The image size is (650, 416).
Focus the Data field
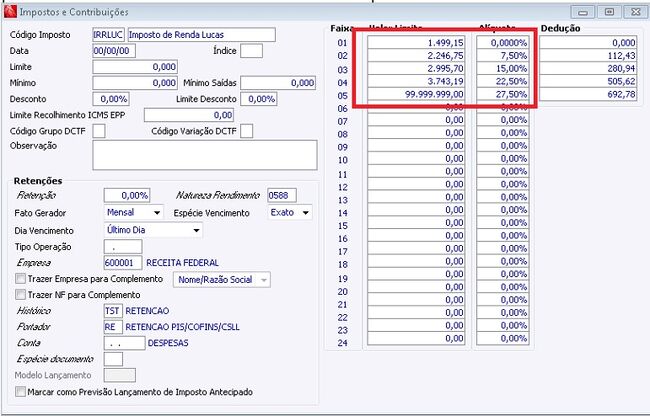click(x=114, y=51)
